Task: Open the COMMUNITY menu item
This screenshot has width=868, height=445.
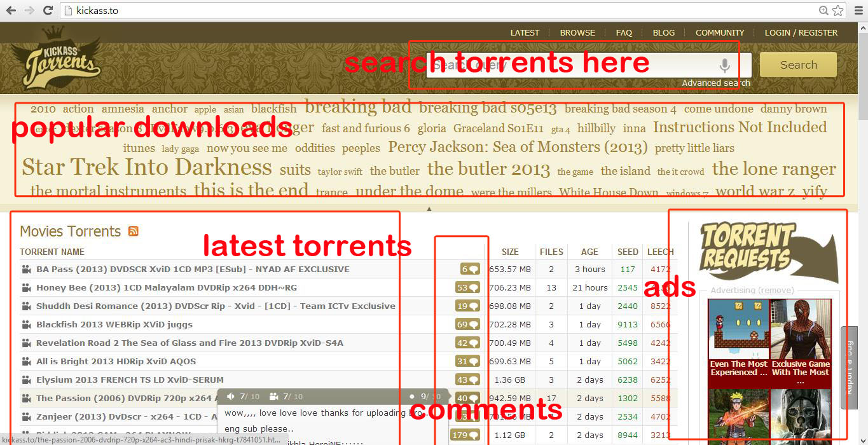Action: [720, 32]
